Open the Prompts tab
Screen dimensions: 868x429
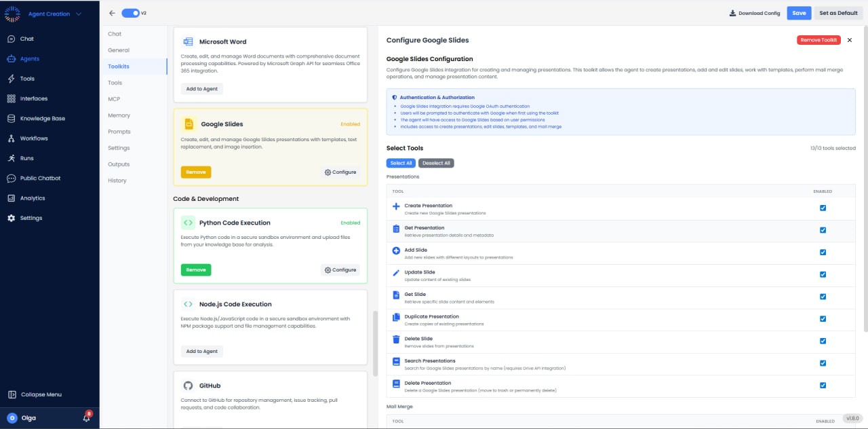[x=118, y=131]
